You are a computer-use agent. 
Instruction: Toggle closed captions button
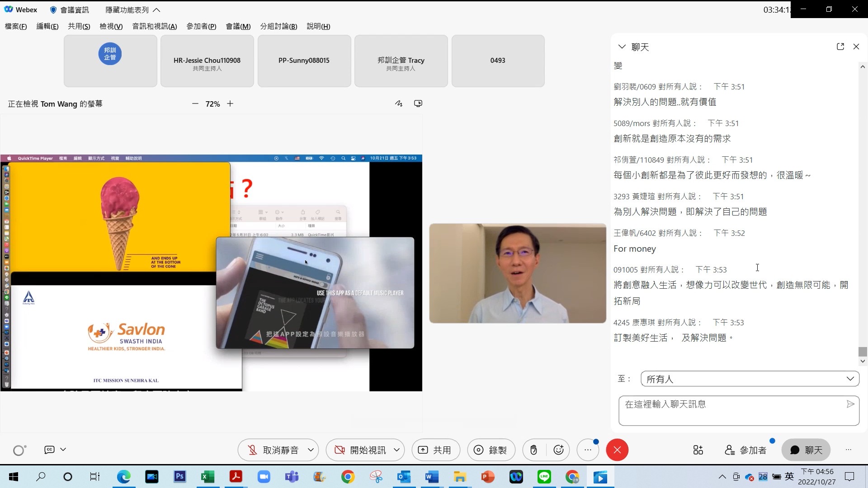coord(49,450)
